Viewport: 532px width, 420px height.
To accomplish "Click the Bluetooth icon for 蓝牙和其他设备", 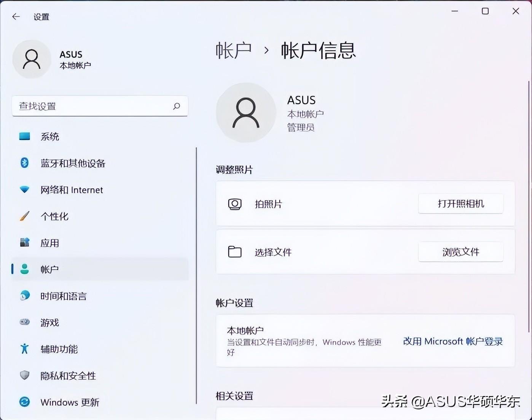I will pyautogui.click(x=25, y=163).
